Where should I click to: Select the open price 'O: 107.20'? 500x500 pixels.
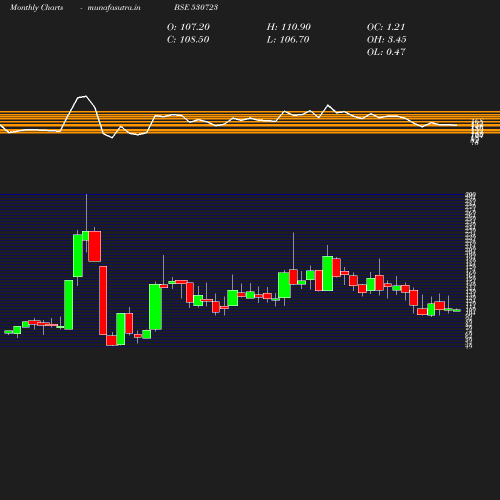pos(188,27)
